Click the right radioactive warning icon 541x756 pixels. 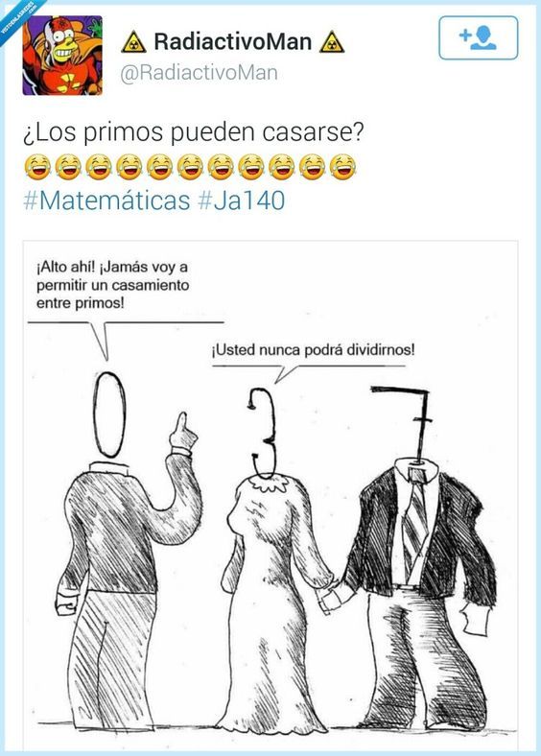tap(332, 42)
